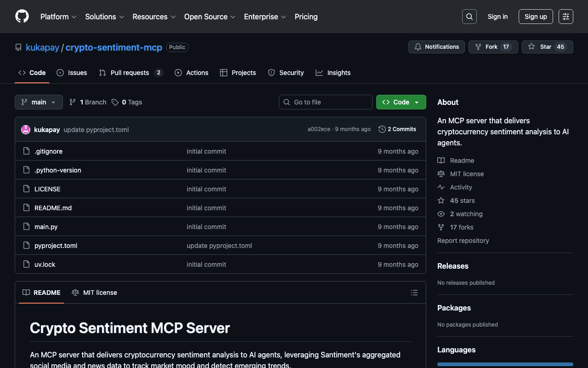The height and width of the screenshot is (368, 588).
Task: Click the Notifications bell button
Action: 436,47
